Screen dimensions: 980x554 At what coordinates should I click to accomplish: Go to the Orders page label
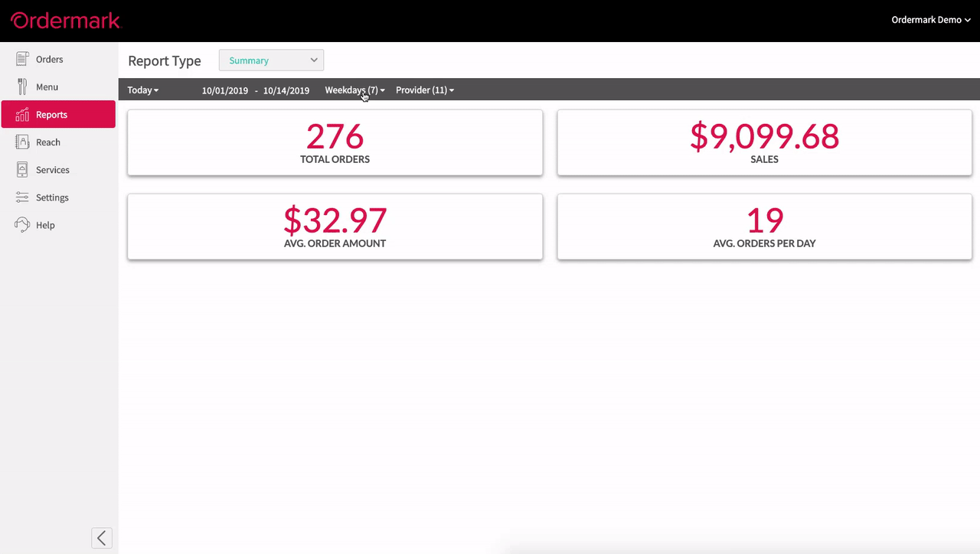coord(50,59)
